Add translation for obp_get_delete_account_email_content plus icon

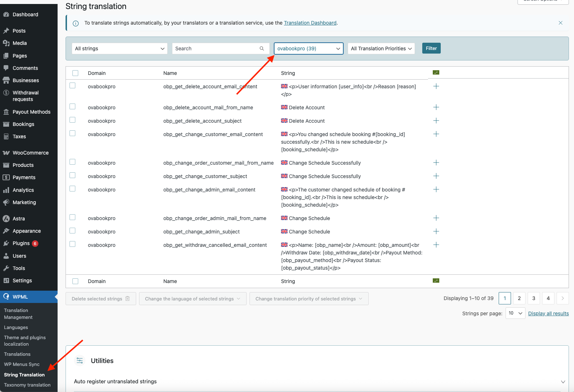pos(436,86)
